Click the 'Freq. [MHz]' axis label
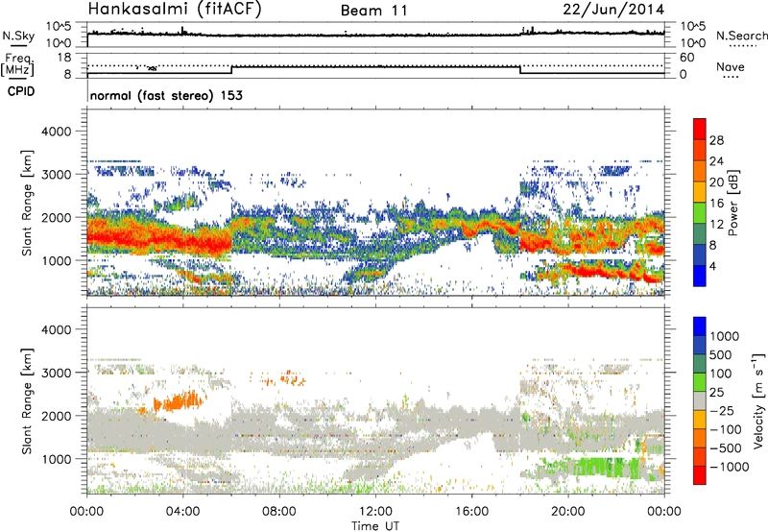Screen dimensions: 768x532 pyautogui.click(x=17, y=64)
